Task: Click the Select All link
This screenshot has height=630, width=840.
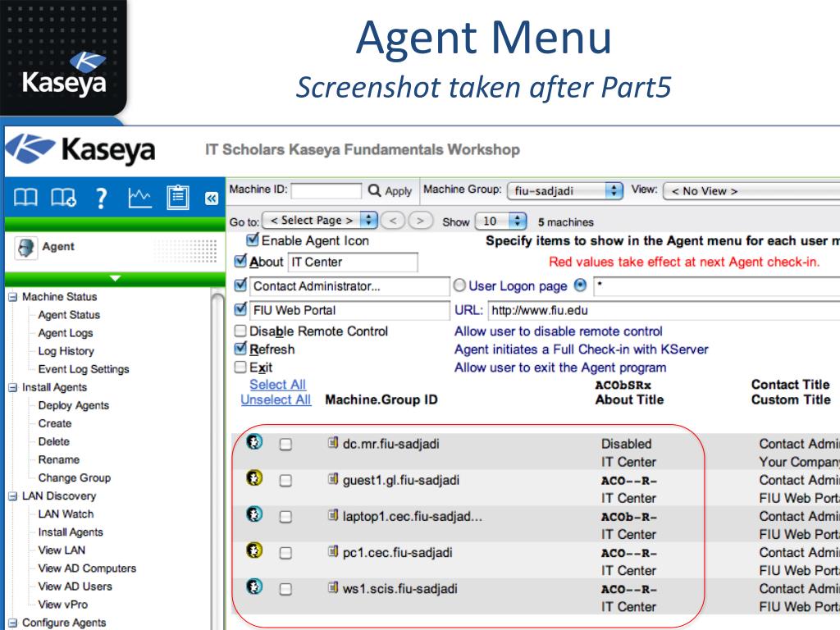Action: [277, 384]
